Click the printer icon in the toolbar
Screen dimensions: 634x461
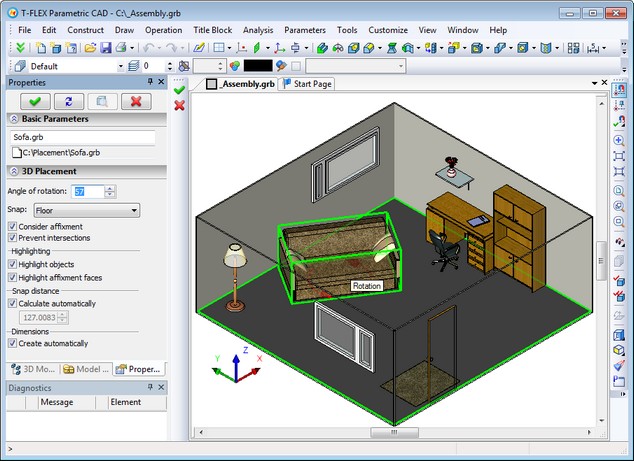point(121,47)
